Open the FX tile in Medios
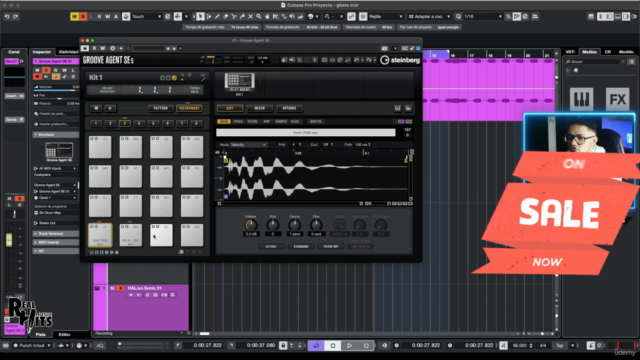640x360 pixels. click(x=618, y=99)
